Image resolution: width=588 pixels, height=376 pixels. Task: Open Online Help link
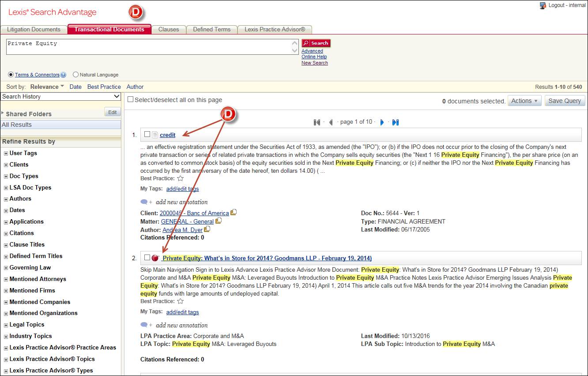pyautogui.click(x=314, y=57)
